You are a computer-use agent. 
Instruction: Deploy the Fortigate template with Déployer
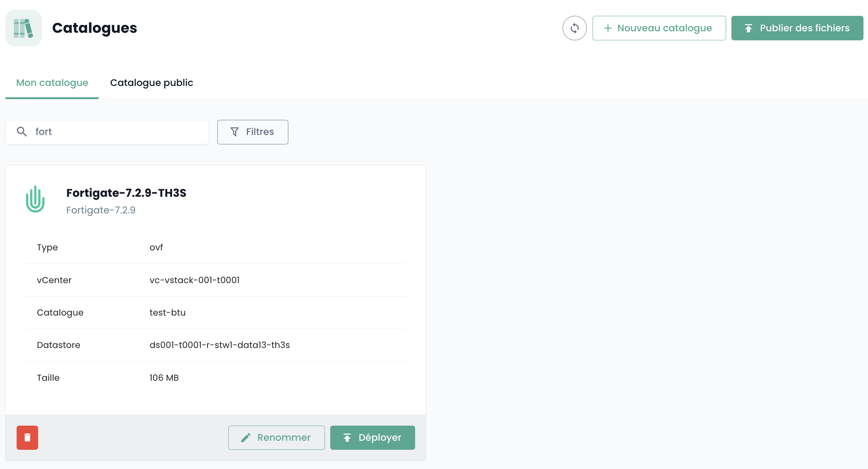372,437
